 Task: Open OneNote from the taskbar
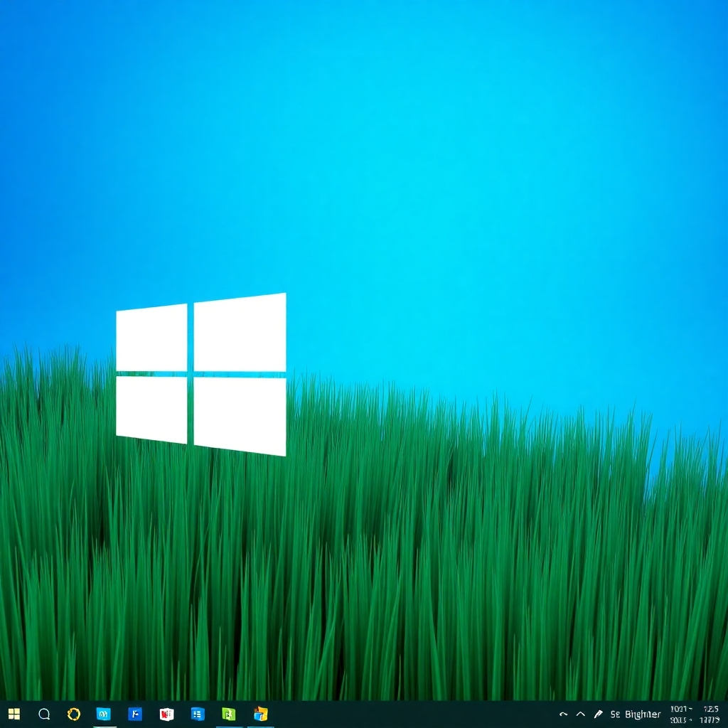198,714
